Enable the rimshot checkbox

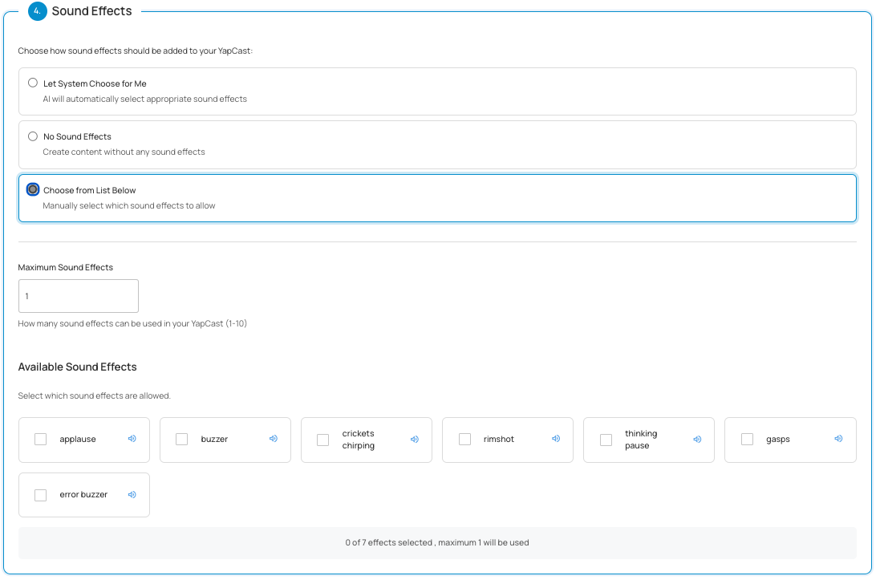click(464, 440)
